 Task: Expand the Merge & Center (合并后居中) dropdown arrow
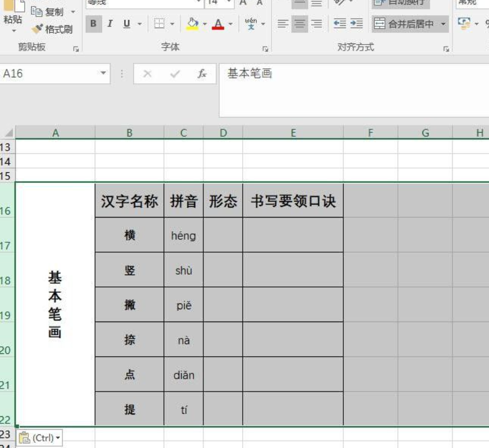[443, 24]
